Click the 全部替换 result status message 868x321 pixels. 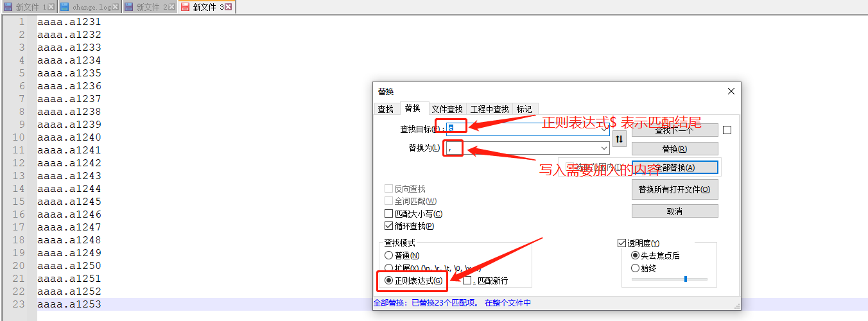tap(452, 303)
